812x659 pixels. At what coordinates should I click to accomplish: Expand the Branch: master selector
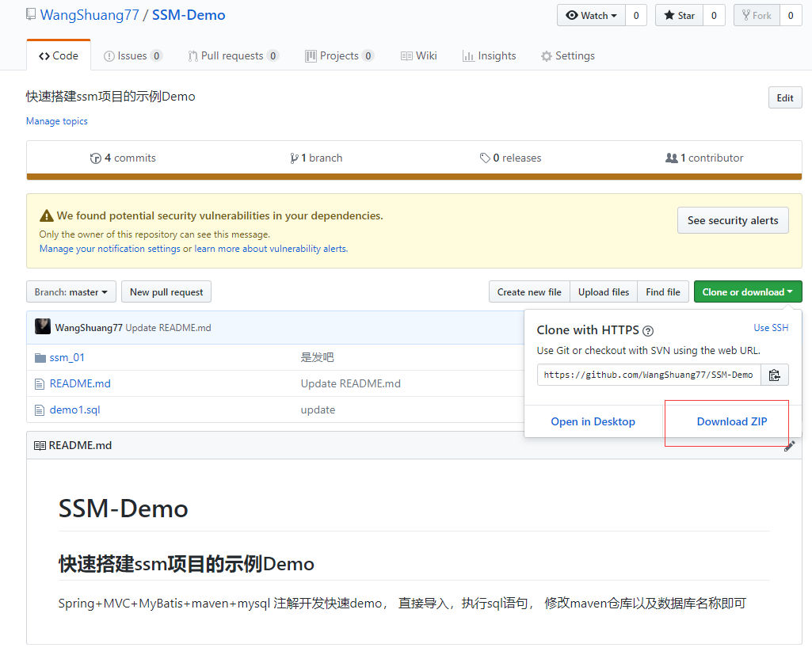click(71, 291)
